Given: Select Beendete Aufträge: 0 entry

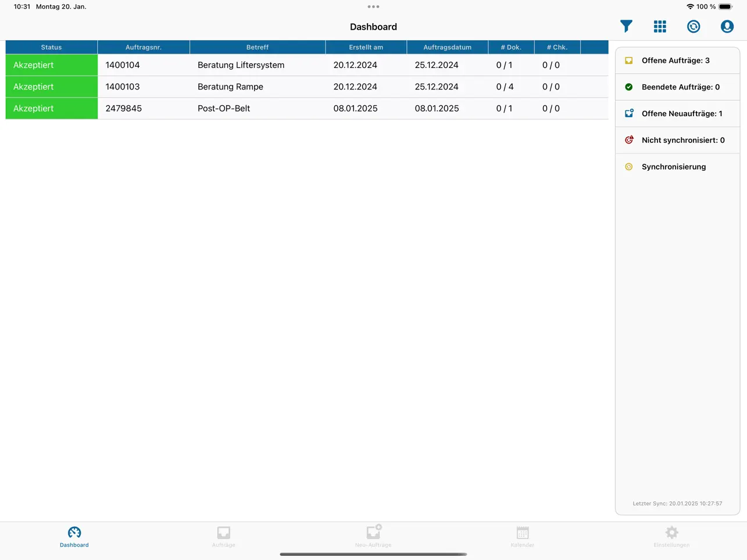Looking at the screenshot, I should 678,87.
